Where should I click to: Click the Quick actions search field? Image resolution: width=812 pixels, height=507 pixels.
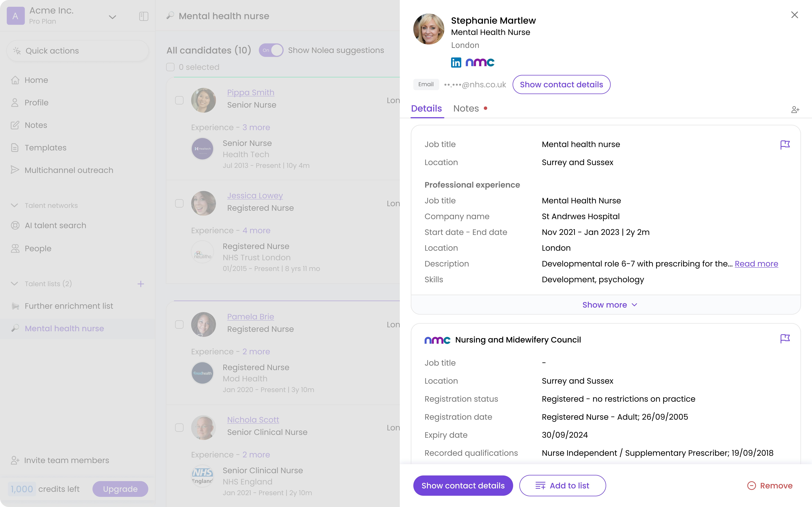(77, 51)
